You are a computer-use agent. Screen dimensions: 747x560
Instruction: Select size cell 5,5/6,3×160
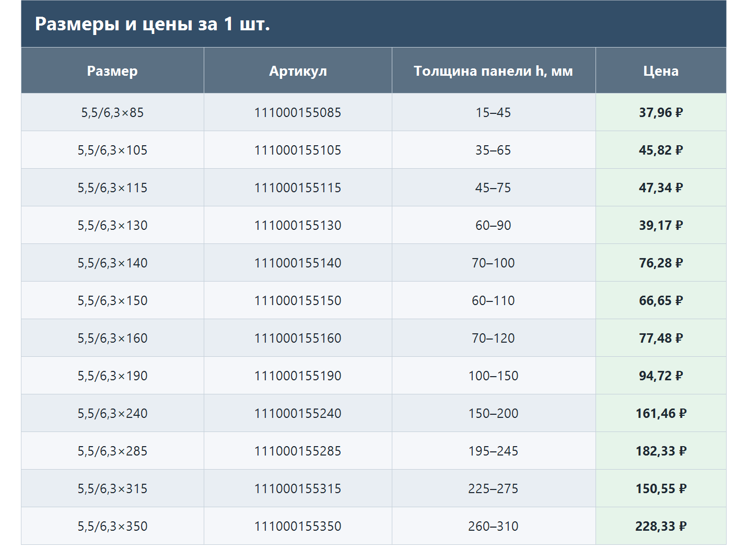tap(112, 338)
